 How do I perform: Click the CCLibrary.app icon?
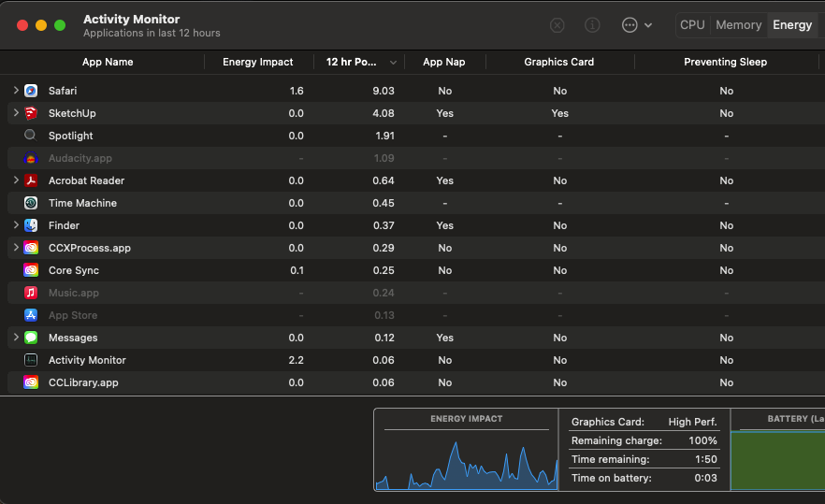[x=31, y=382]
